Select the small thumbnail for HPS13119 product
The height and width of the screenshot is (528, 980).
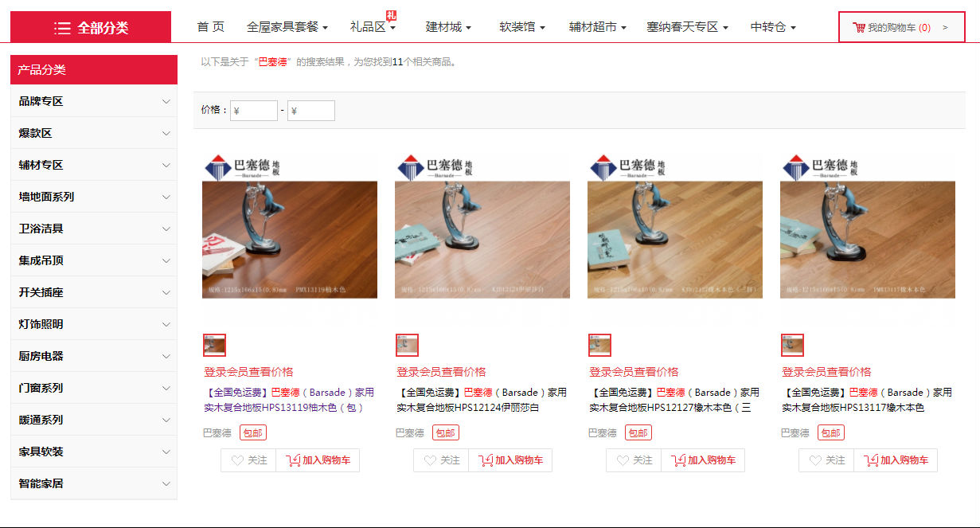tap(215, 345)
